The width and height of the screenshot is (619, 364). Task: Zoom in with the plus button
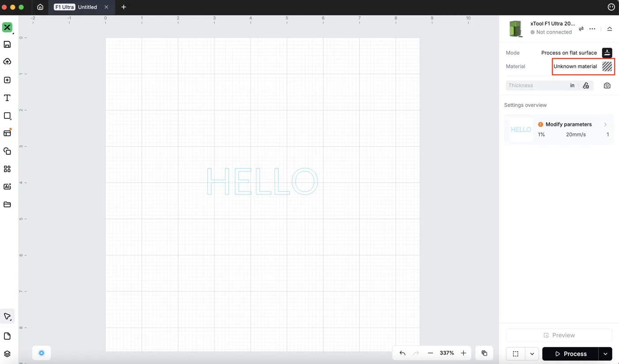point(463,353)
